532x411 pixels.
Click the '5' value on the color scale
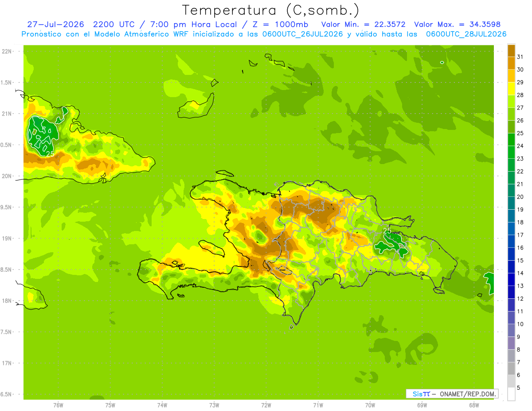519,388
